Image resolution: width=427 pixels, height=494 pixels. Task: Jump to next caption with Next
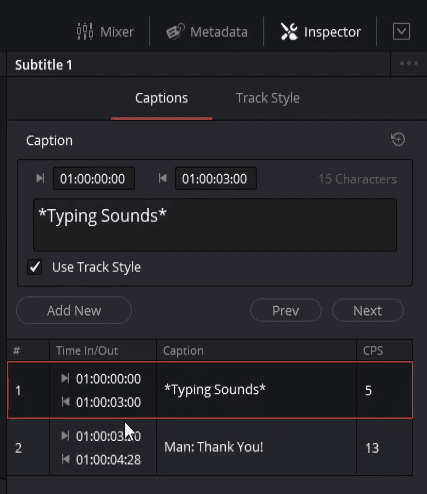(368, 310)
